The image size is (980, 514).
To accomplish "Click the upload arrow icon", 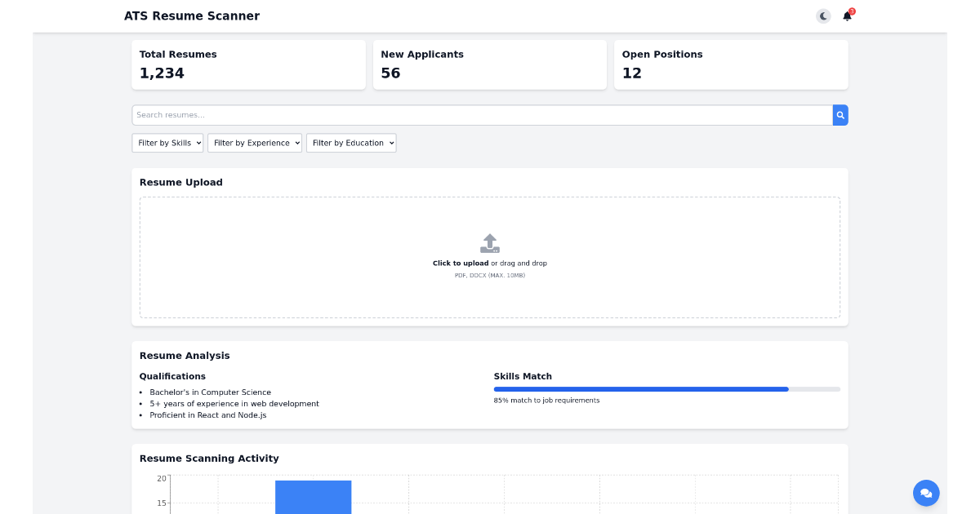I will 489,242.
